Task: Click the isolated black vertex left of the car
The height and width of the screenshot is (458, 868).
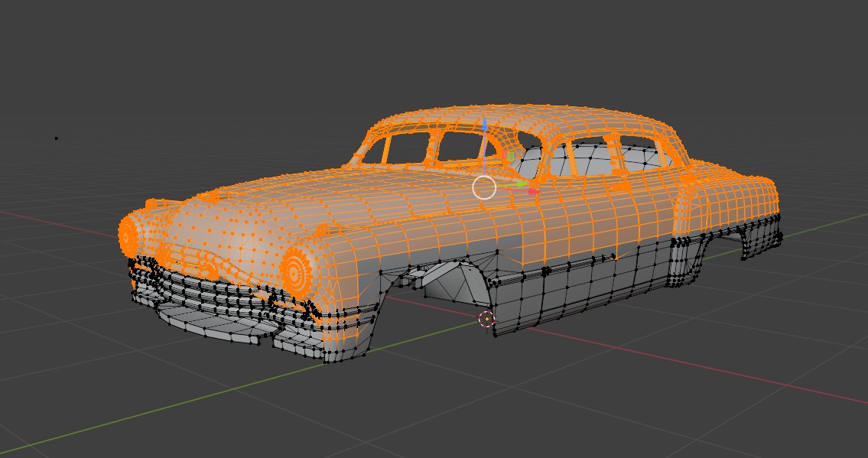Action: 57,138
